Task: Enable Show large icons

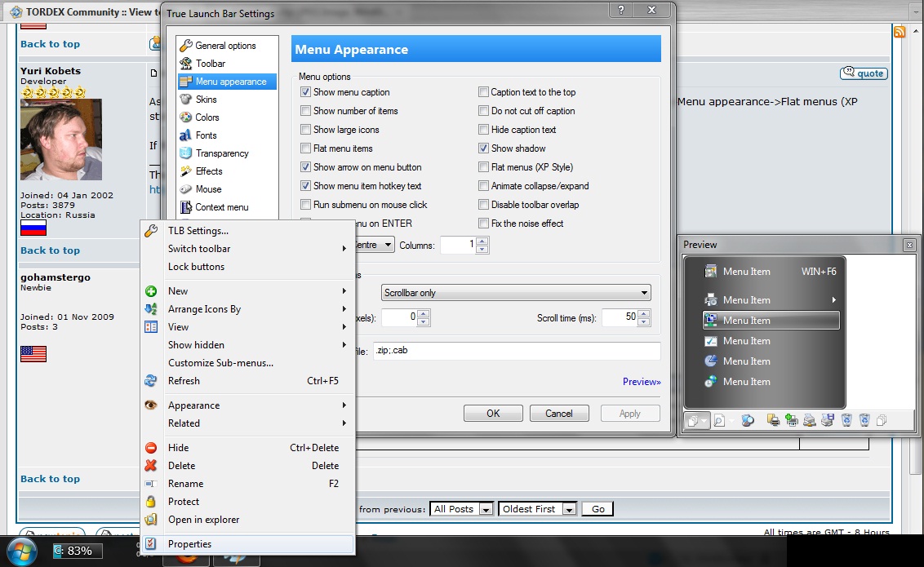Action: click(305, 130)
